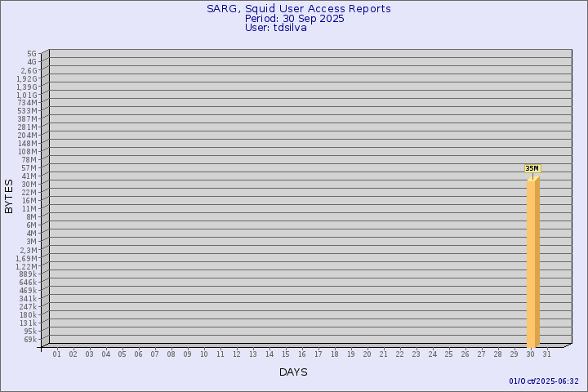This screenshot has height=392, width=588.
Task: Click the 41M label on the bytes axis
Action: point(29,176)
